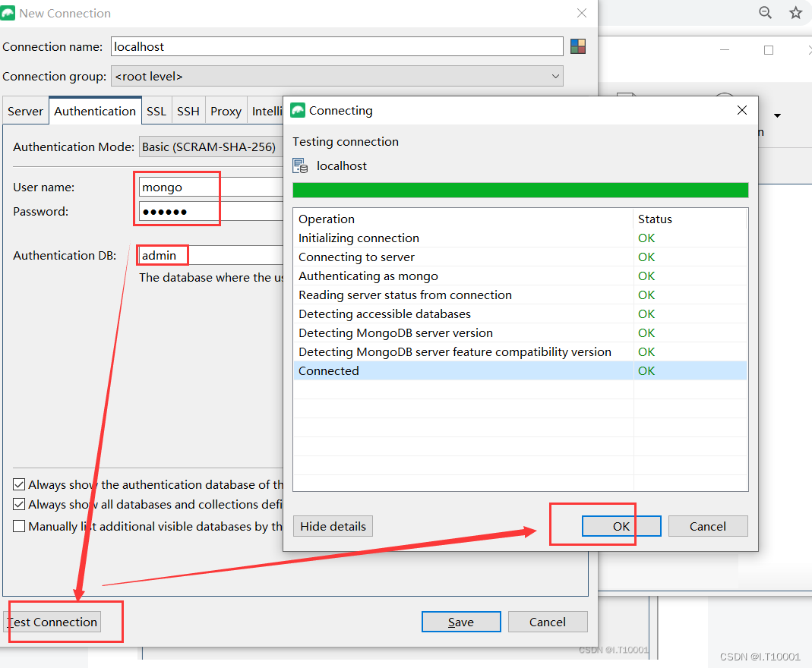Screen dimensions: 812x668
Task: Click the magnifier zoom icon top right
Action: 765,13
